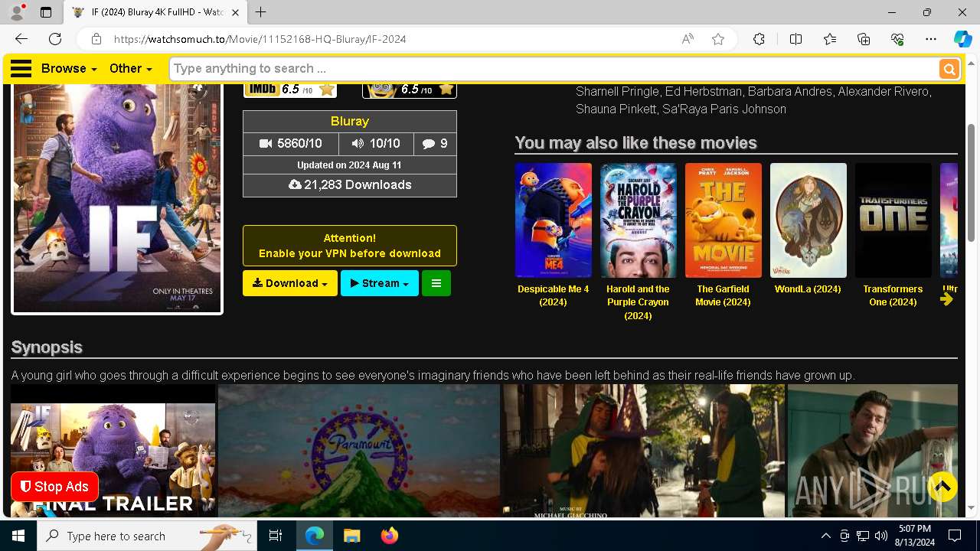Open the notification center
This screenshot has height=551, width=980.
coord(955,536)
